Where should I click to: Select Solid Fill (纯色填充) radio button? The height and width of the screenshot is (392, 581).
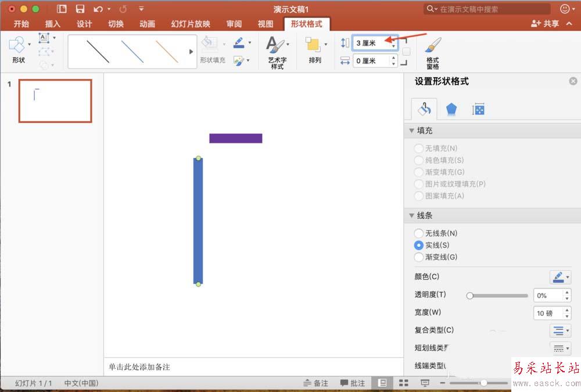418,160
